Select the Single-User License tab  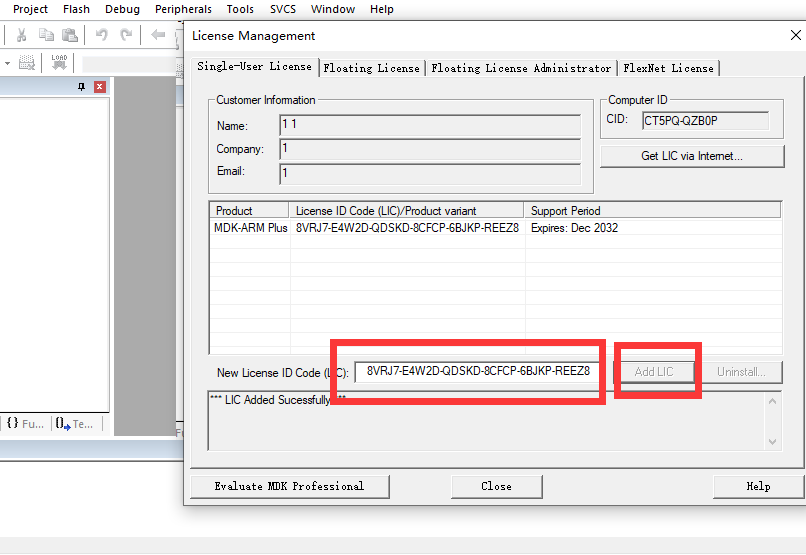click(254, 67)
